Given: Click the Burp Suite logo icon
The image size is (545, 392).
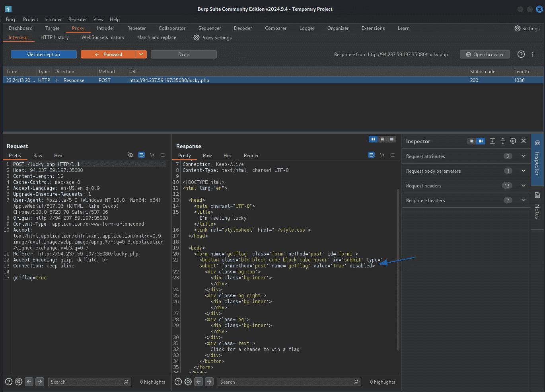Looking at the screenshot, I should [x=8, y=9].
